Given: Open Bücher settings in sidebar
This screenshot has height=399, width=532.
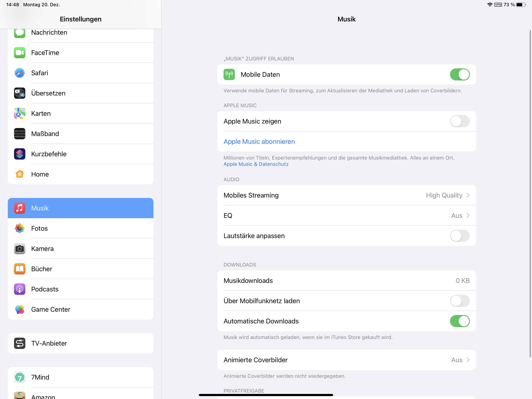Looking at the screenshot, I should click(x=42, y=269).
